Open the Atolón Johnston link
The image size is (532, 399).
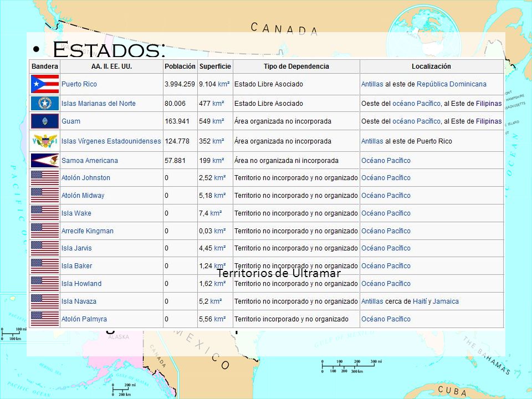(x=86, y=178)
